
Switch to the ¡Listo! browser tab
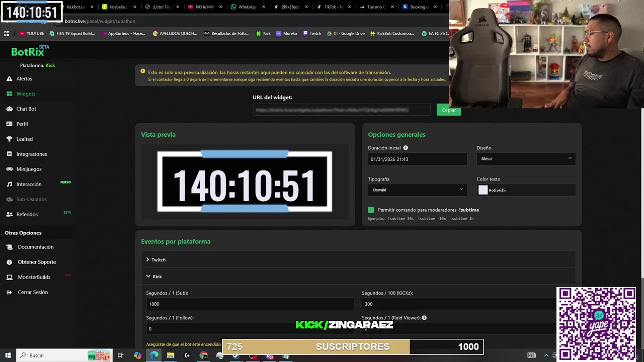tap(162, 7)
